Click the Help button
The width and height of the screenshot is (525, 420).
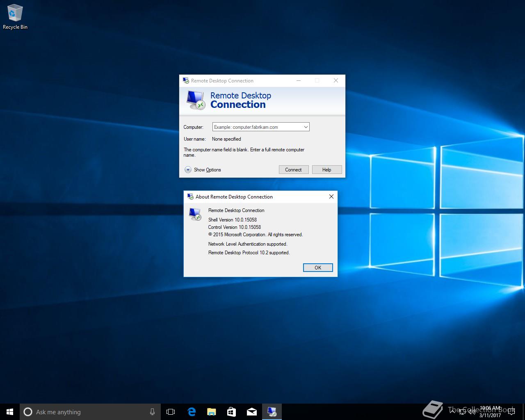click(327, 170)
